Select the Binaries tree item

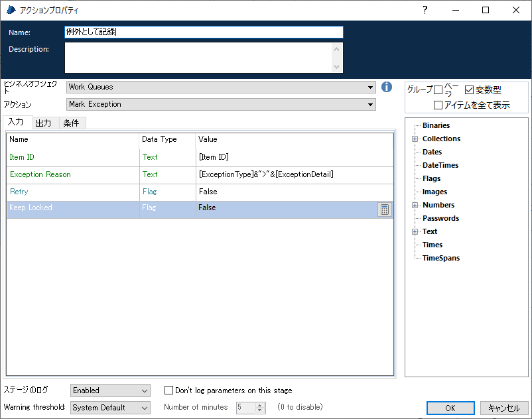[436, 125]
